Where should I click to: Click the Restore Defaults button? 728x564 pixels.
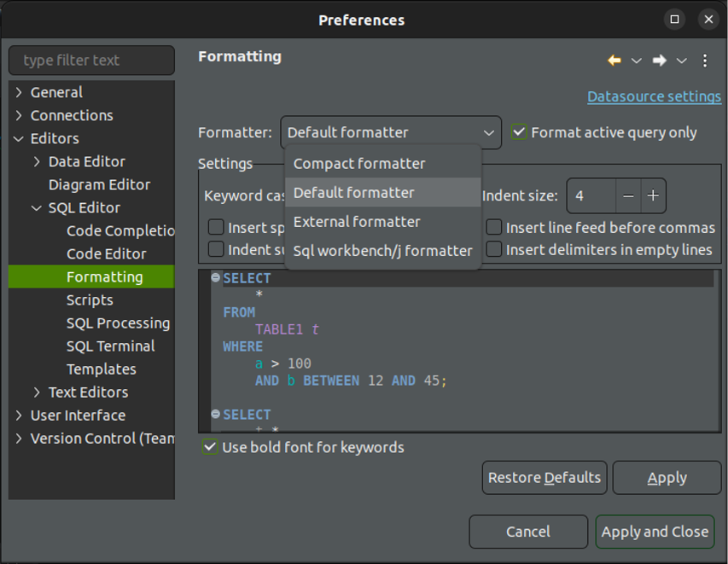(x=544, y=477)
